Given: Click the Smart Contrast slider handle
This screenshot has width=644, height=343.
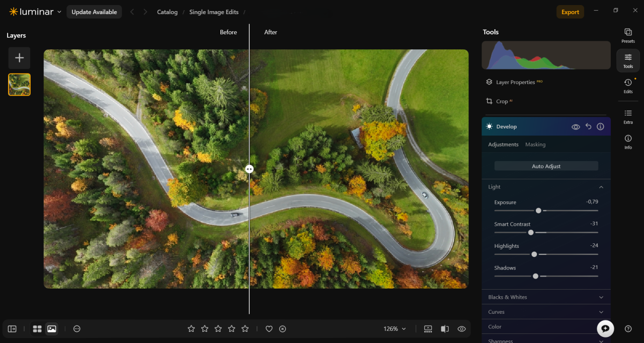Looking at the screenshot, I should 530,232.
